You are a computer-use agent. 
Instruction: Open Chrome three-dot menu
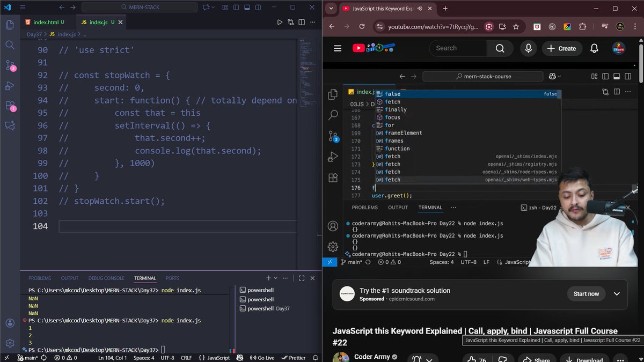[x=634, y=26]
